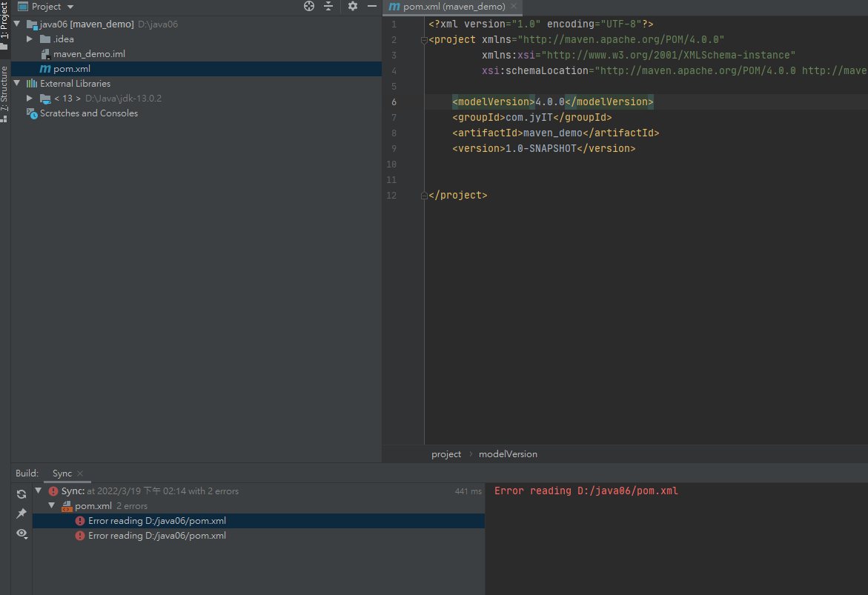Expand the .idea folder
The image size is (868, 595).
(30, 39)
